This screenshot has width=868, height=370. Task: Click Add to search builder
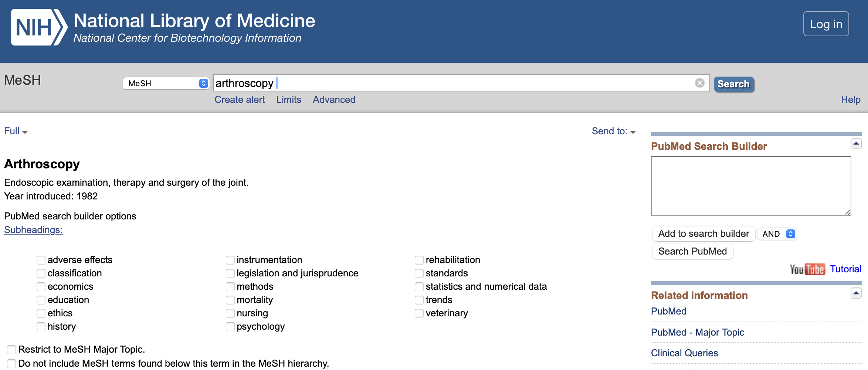[703, 234]
